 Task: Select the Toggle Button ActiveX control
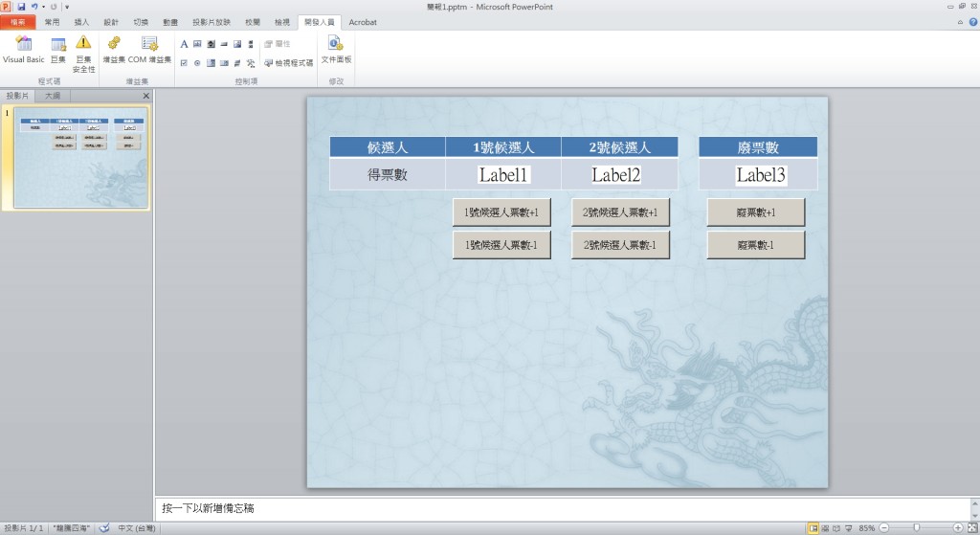(x=237, y=62)
